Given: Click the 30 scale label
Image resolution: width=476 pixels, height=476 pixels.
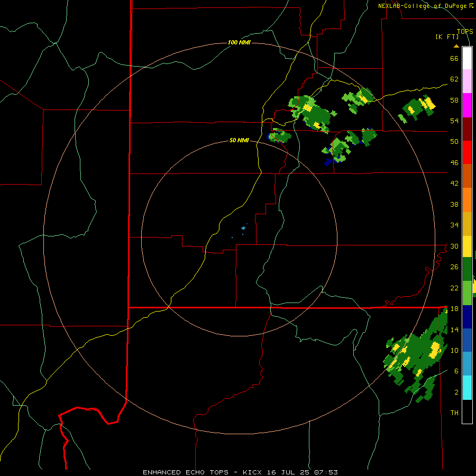Looking at the screenshot, I should point(454,246).
